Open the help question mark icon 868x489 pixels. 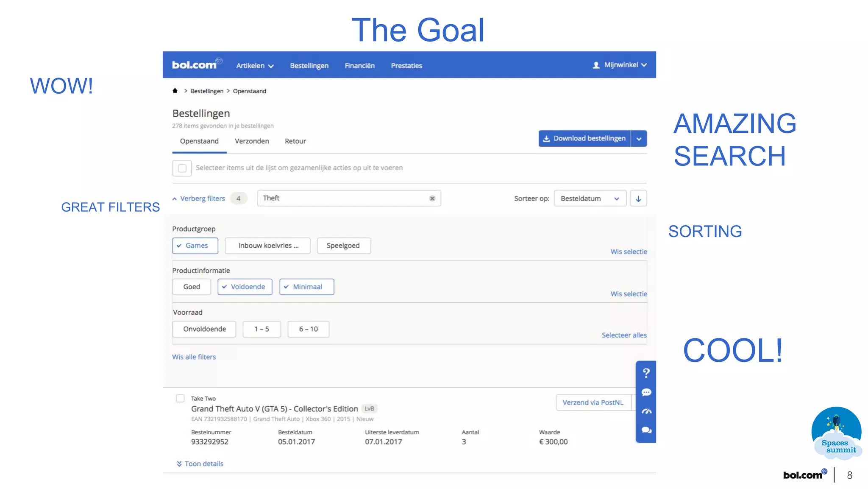pos(646,373)
